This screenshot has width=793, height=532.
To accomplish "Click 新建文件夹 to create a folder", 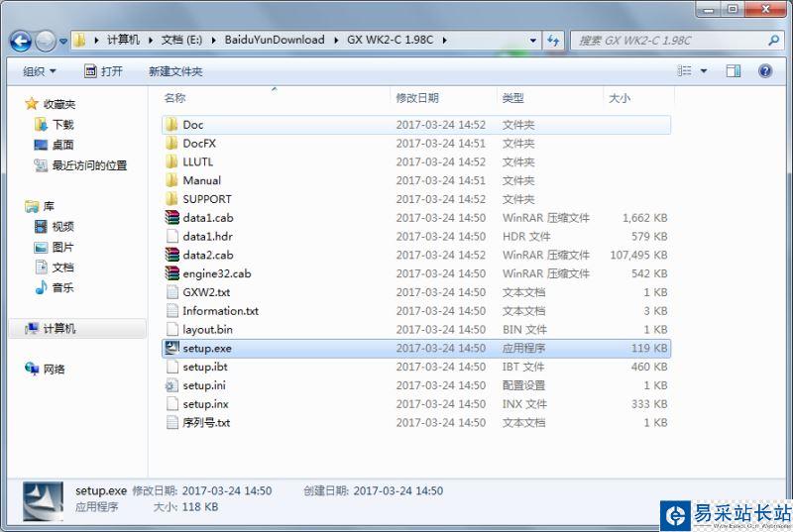I will (x=175, y=71).
